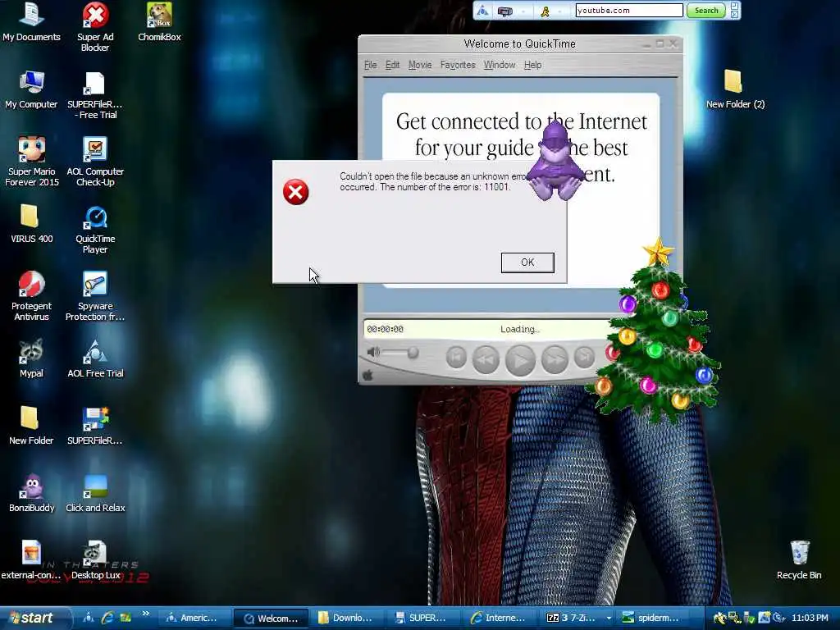
Task: Click the AOL triangle icon in desktop toolbar
Action: [482, 10]
